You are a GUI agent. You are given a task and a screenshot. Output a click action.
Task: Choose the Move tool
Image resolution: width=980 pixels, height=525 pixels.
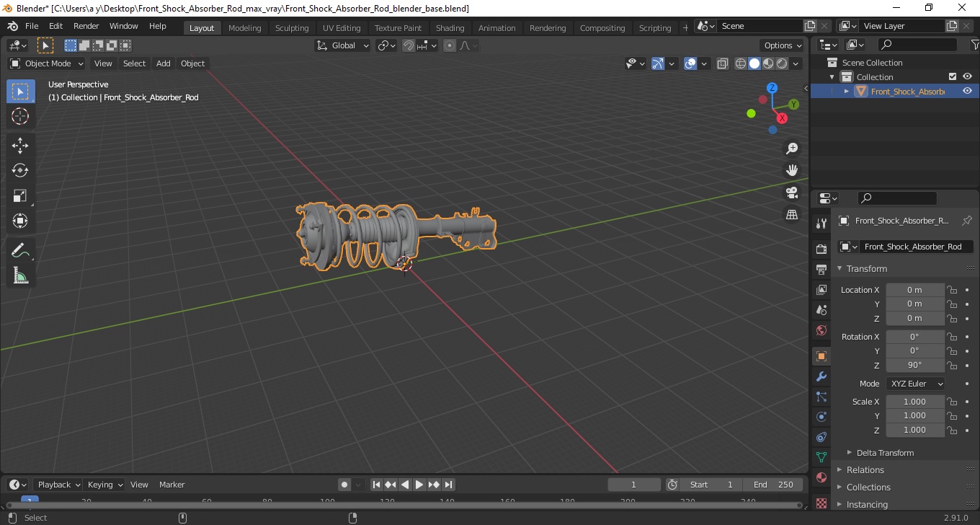coord(20,146)
